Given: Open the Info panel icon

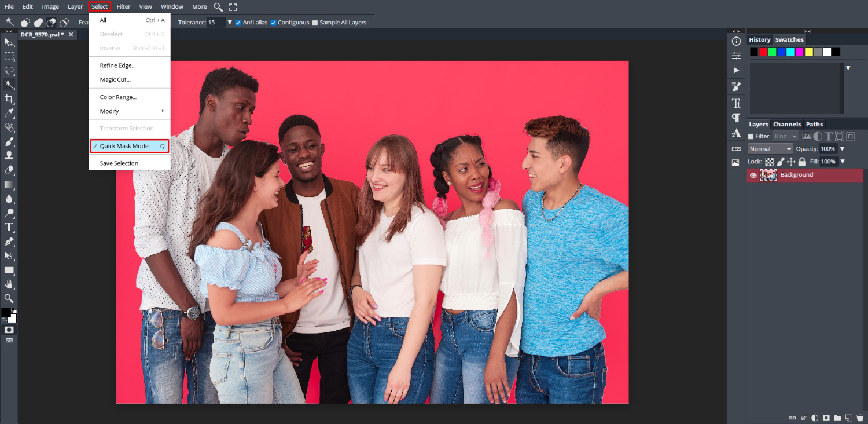Looking at the screenshot, I should [x=736, y=42].
